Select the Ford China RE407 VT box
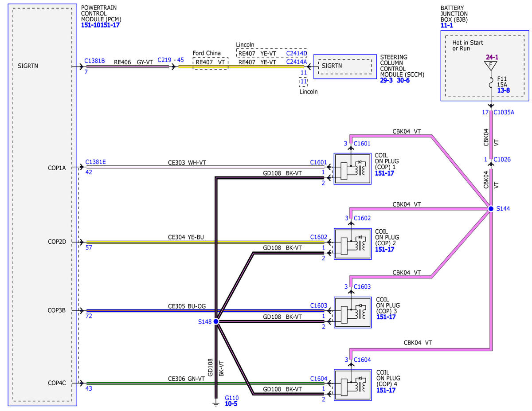 210,63
